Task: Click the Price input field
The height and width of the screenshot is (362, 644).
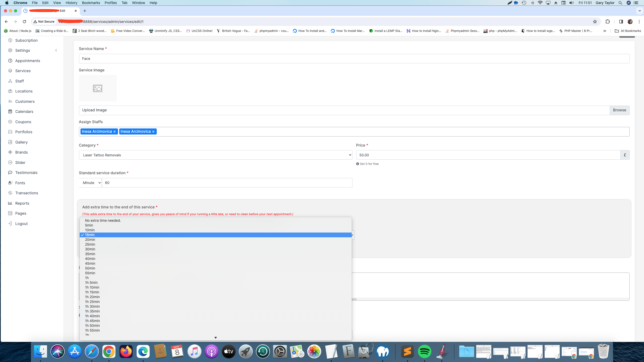Action: (488, 155)
